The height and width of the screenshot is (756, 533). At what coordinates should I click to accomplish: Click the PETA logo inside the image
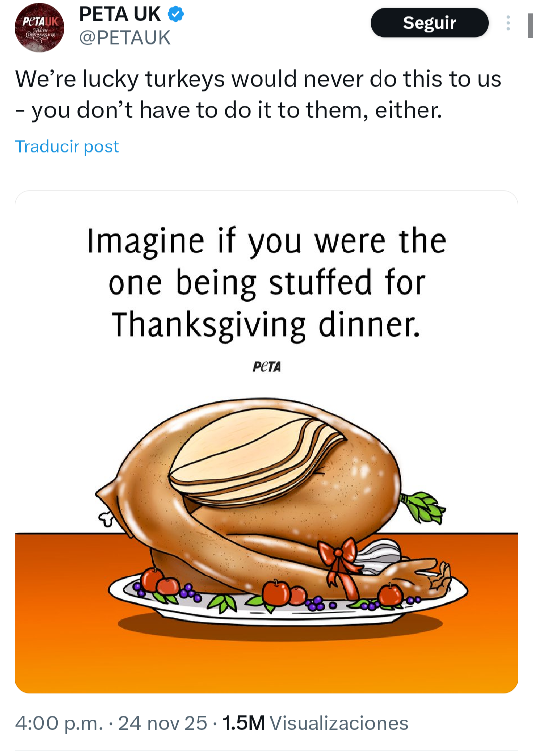point(266,367)
